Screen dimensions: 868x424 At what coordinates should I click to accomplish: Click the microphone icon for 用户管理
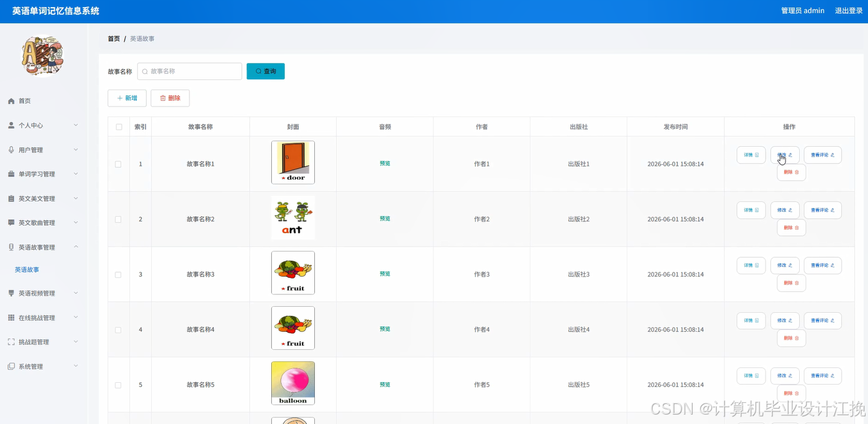coord(11,150)
